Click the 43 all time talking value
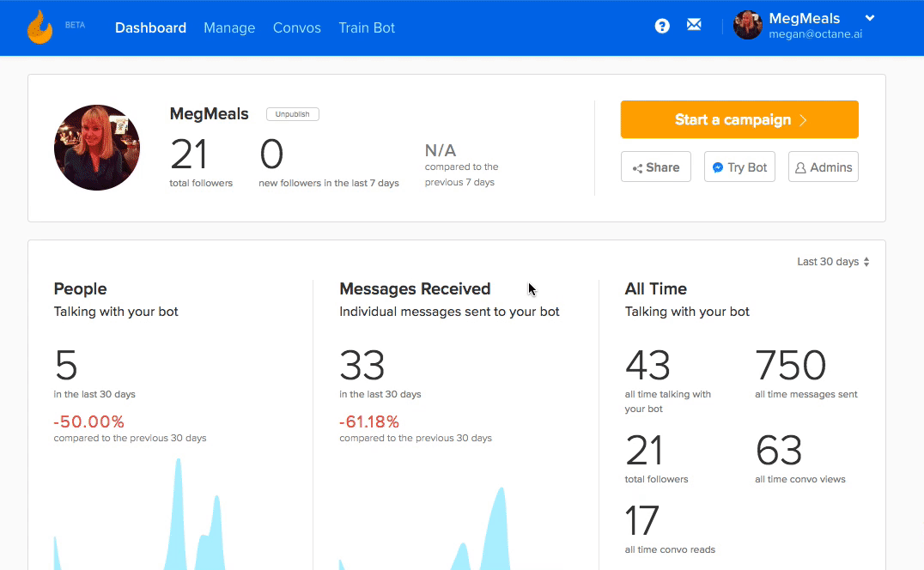Screen dimensions: 924x570 [647, 365]
